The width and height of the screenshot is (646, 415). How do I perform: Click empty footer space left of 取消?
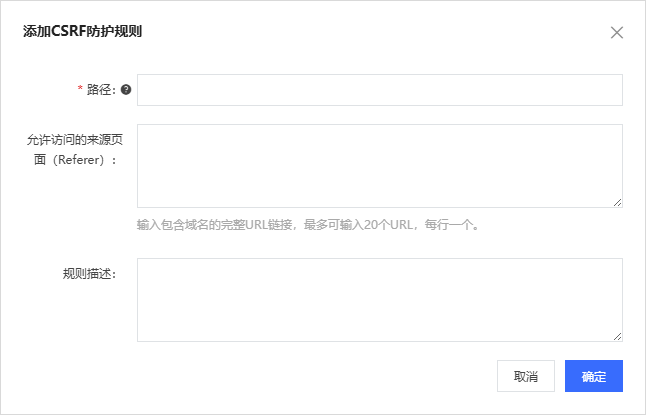point(300,377)
